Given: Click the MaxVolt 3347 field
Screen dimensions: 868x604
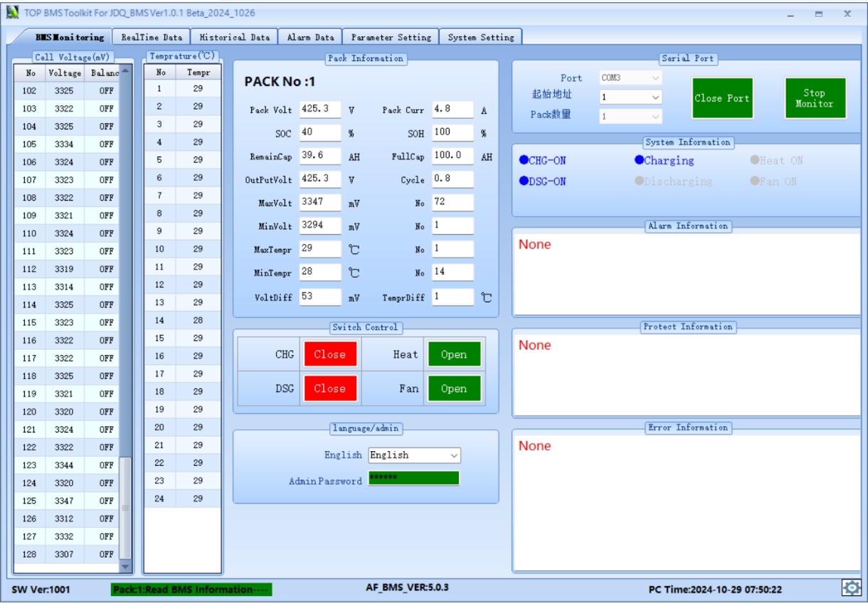Looking at the screenshot, I should (x=320, y=202).
